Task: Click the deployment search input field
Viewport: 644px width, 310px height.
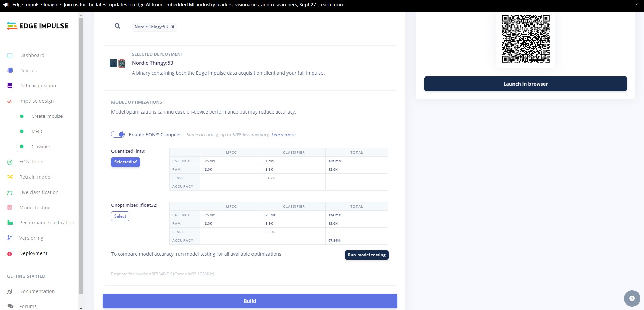Action: click(x=250, y=27)
